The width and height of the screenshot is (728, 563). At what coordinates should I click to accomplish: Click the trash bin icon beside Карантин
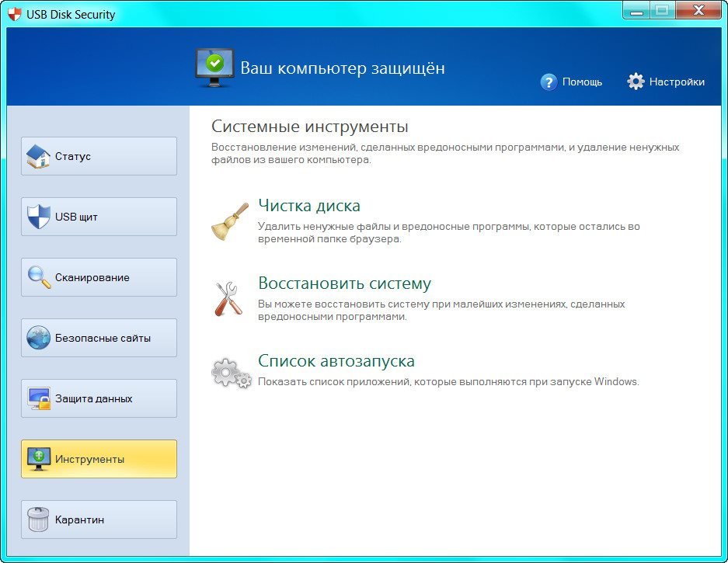38,519
